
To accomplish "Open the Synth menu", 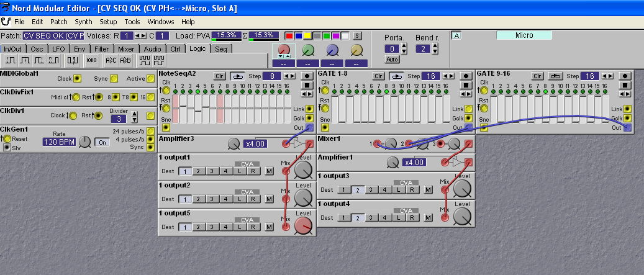I will (x=83, y=22).
